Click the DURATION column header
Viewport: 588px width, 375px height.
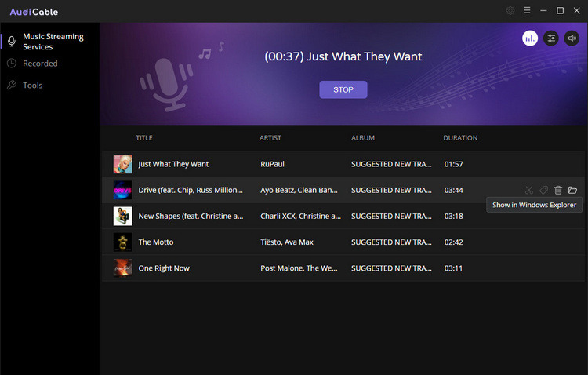click(x=460, y=138)
